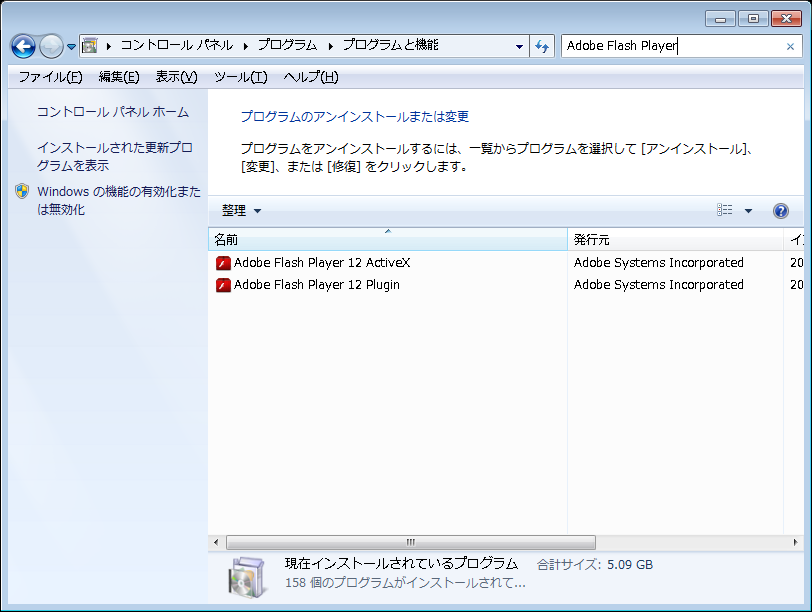812x612 pixels.
Task: Click the change view icon button
Action: [724, 210]
